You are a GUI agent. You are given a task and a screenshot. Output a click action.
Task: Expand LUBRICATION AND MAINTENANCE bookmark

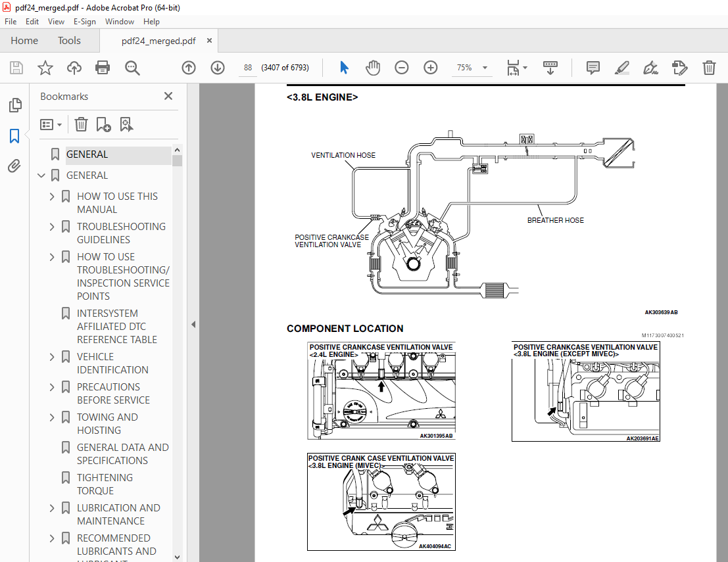[x=52, y=507]
